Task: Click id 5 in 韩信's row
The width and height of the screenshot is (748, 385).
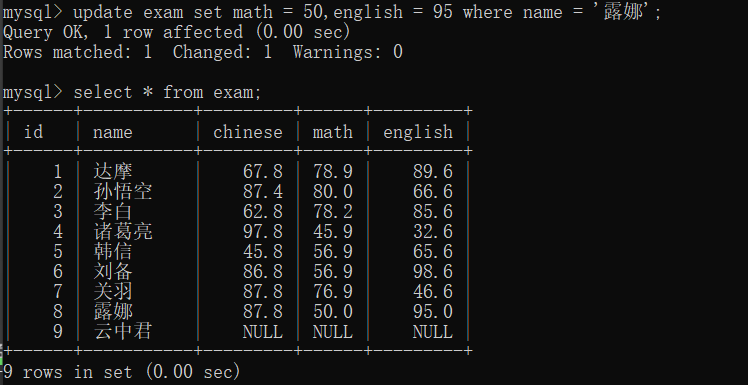Action: [x=58, y=252]
